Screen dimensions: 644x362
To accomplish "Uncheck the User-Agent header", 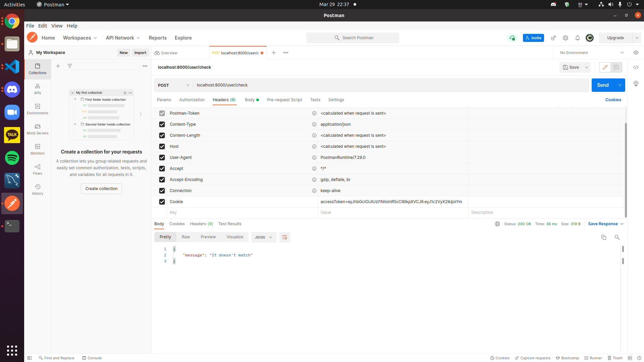I will [162, 158].
